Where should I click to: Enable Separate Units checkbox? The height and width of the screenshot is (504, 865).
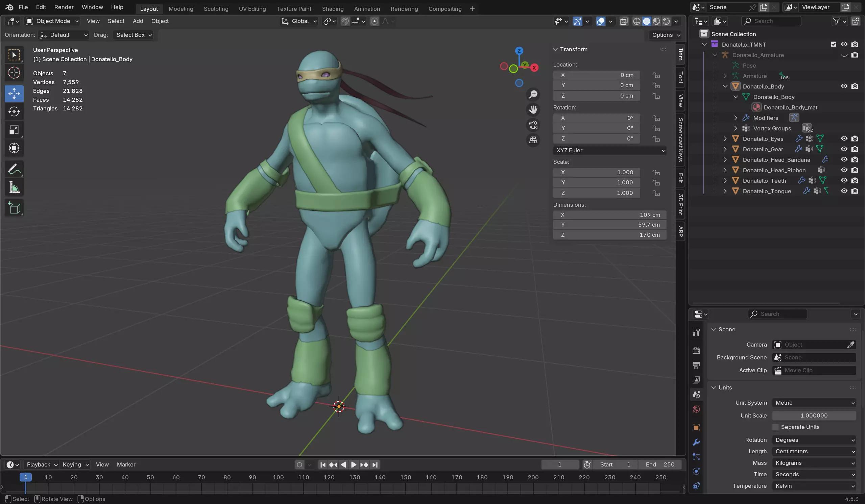coord(775,427)
